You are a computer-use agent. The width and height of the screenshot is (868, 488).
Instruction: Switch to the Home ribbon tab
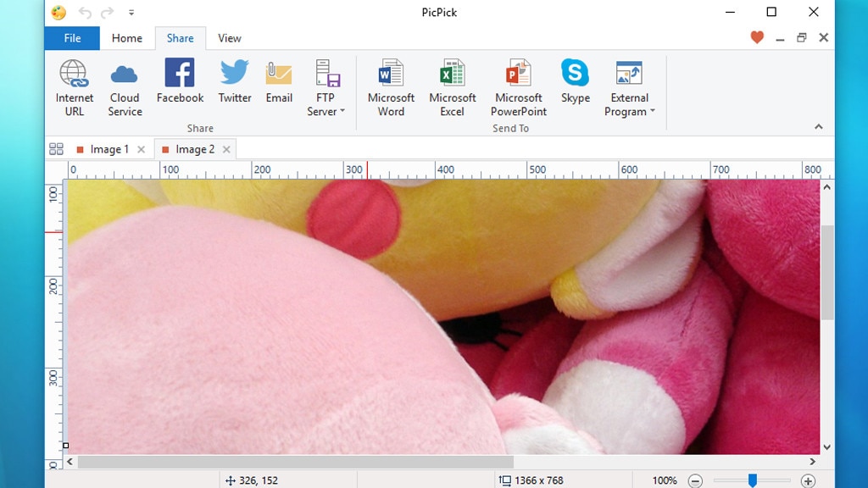coord(127,38)
